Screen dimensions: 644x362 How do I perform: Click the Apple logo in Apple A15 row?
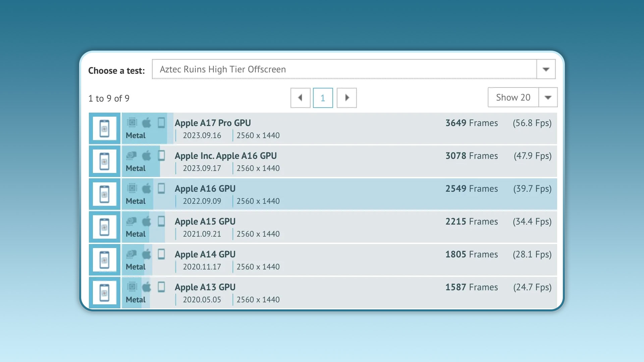pyautogui.click(x=147, y=221)
